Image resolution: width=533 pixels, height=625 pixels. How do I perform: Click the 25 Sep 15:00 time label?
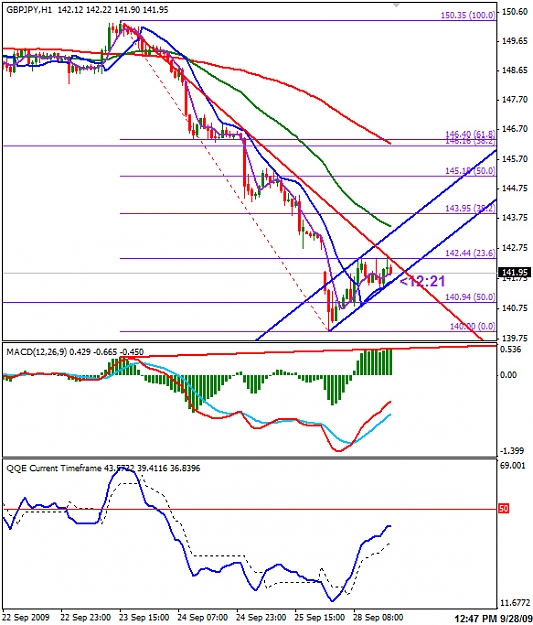click(320, 618)
